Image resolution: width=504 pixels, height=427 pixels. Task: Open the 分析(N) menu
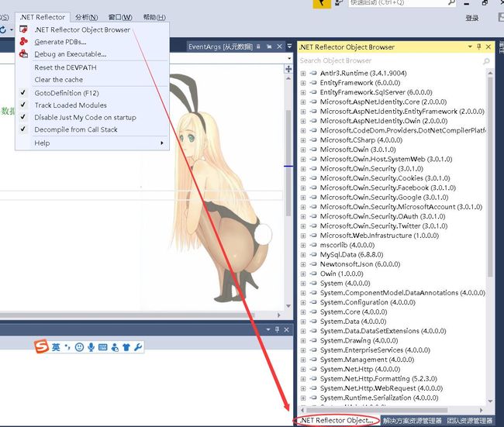click(87, 17)
